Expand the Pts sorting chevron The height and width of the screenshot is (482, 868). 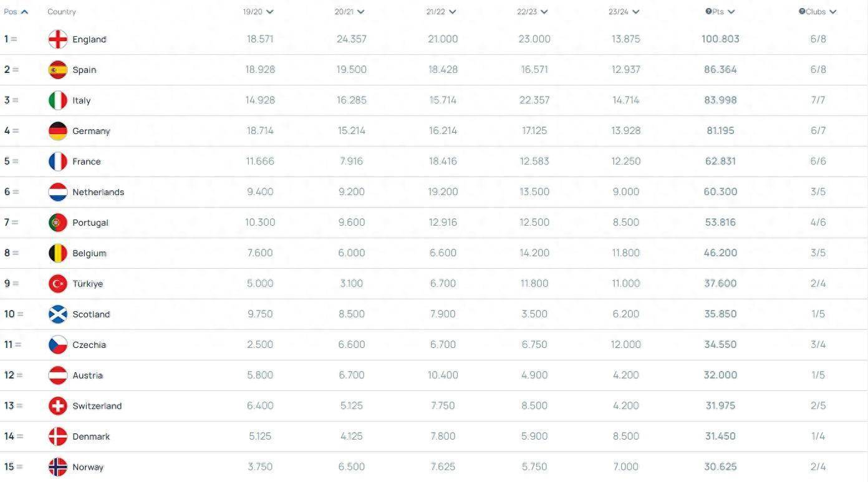[x=731, y=11]
